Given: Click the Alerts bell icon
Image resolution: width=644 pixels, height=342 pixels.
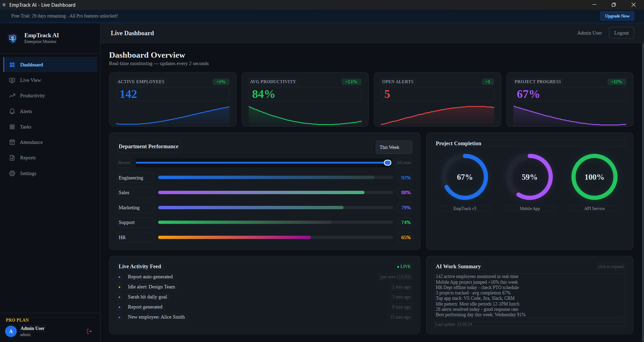Looking at the screenshot, I should tap(12, 111).
